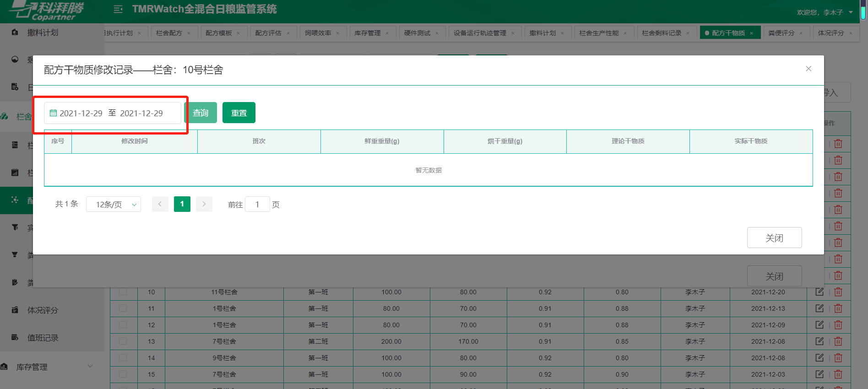The image size is (868, 389).
Task: Click the calendar icon in date range field
Action: coord(53,113)
